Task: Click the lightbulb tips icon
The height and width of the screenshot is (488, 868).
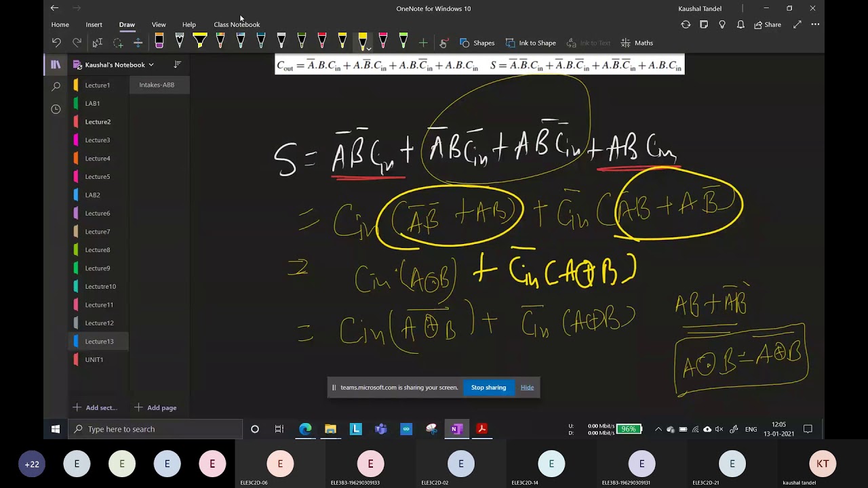Action: [x=722, y=24]
